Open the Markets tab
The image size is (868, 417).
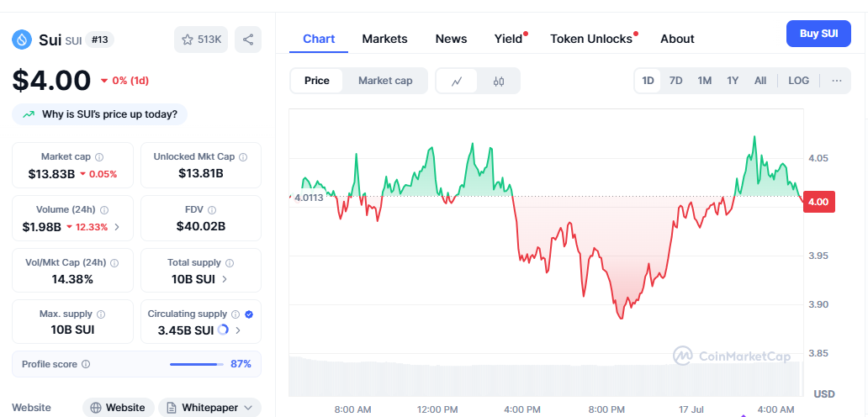tap(384, 39)
